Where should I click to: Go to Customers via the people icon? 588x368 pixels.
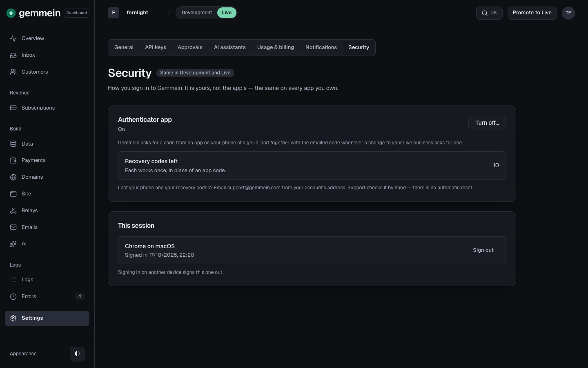tap(13, 72)
